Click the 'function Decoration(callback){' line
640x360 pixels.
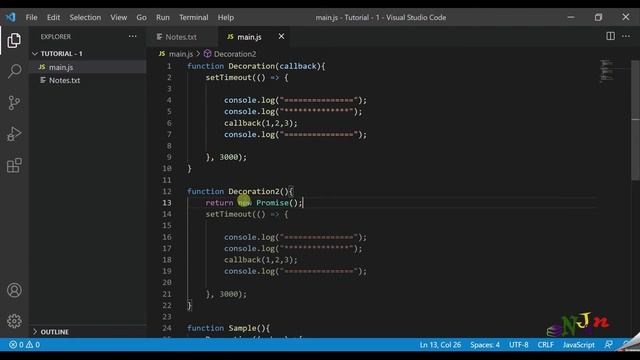point(256,66)
